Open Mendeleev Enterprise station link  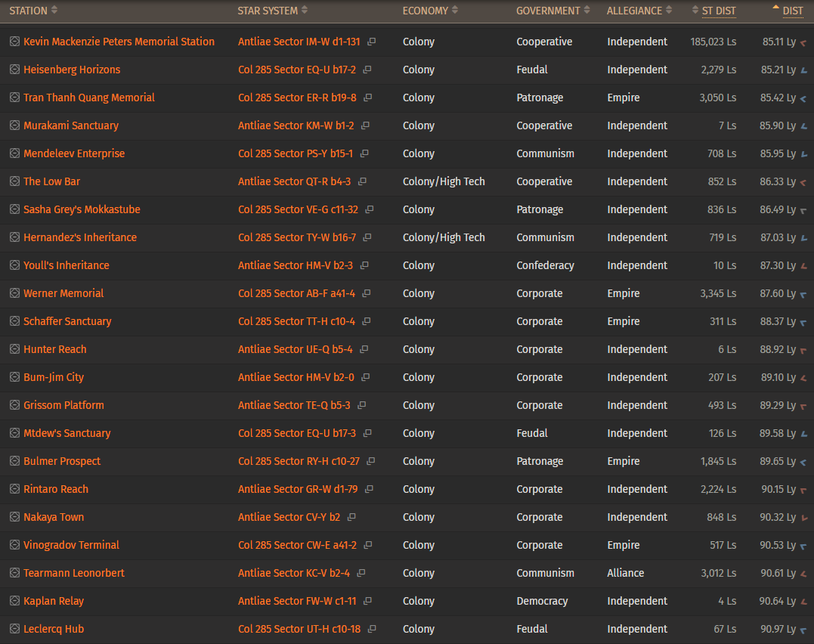(x=74, y=153)
